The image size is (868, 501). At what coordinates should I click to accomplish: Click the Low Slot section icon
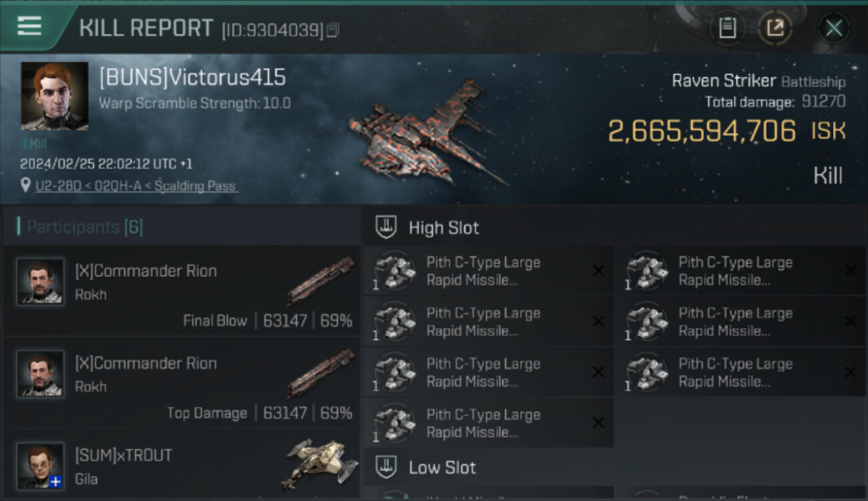pyautogui.click(x=386, y=467)
